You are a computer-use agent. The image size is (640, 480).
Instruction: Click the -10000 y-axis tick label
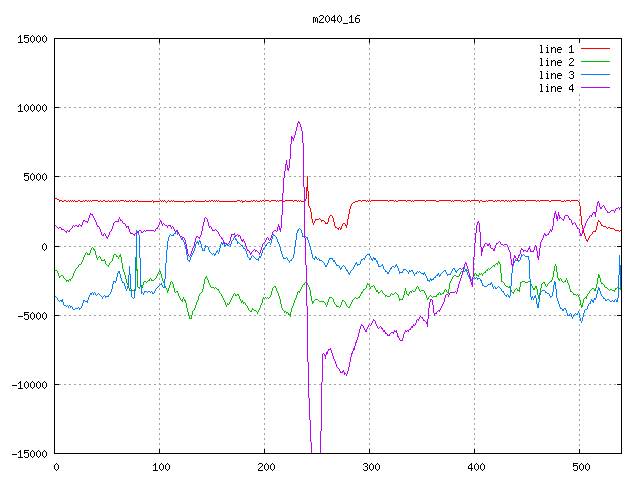coord(29,385)
